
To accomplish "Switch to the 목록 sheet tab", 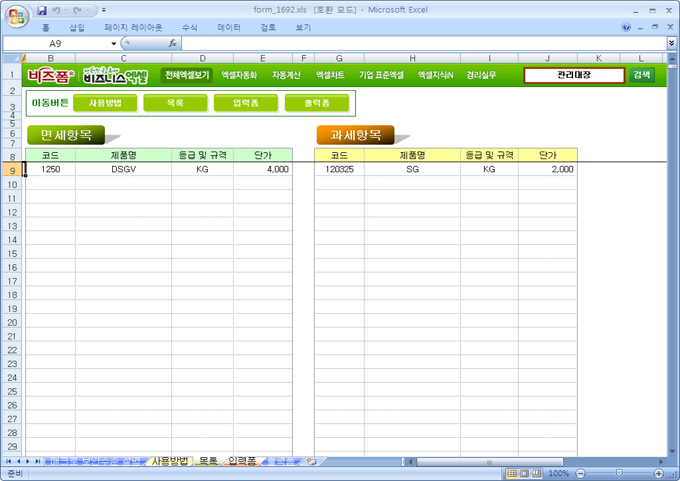I will point(208,461).
